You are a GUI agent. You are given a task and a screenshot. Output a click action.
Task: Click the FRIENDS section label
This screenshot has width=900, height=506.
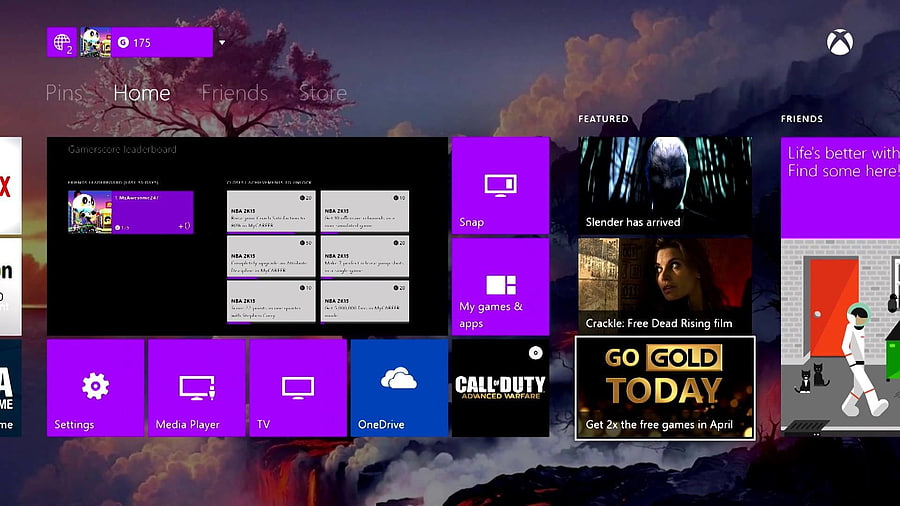point(802,119)
